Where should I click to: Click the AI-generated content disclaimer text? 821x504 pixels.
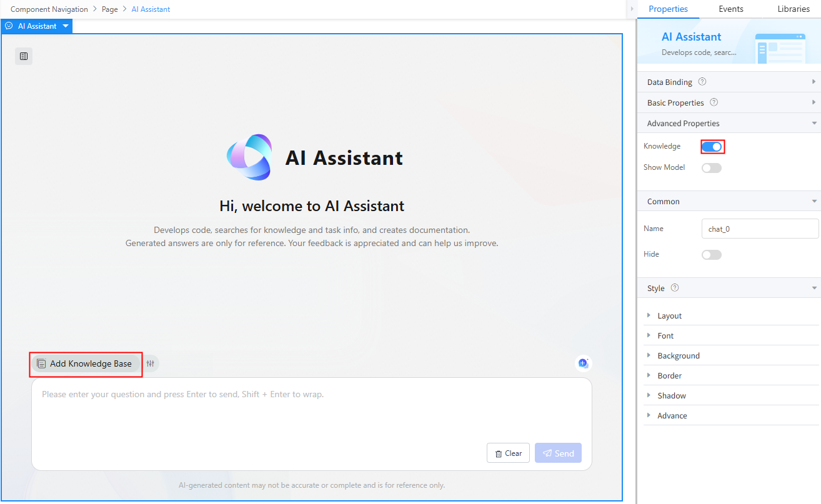coord(312,485)
